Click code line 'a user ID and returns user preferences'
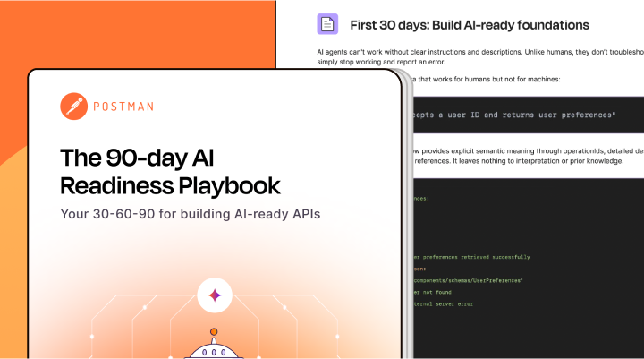This screenshot has width=644, height=359. click(x=514, y=115)
